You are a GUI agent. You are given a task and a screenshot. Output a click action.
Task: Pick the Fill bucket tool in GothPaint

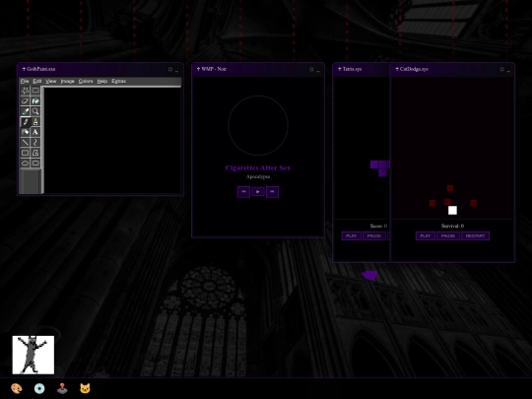[x=35, y=101]
